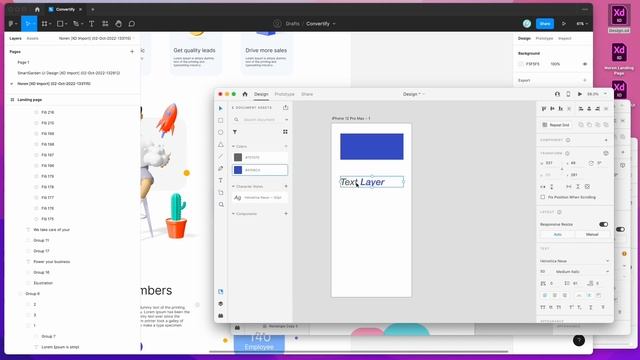The height and width of the screenshot is (360, 640).
Task: Open the Figma main menu
Action: [x=12, y=24]
